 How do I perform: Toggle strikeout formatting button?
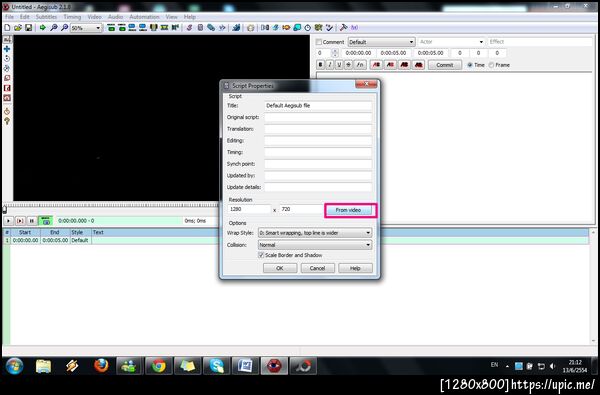[348, 65]
